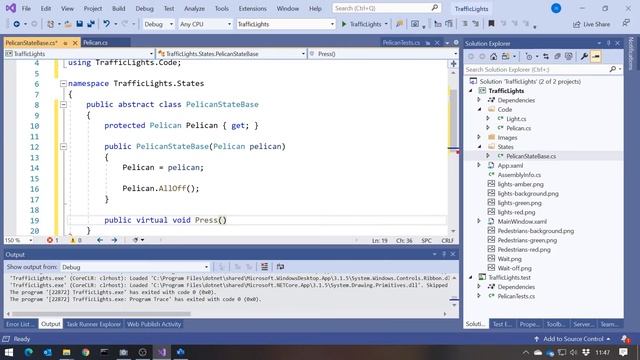
Task: Click the previous issue left arrow in editor status
Action: click(100, 240)
